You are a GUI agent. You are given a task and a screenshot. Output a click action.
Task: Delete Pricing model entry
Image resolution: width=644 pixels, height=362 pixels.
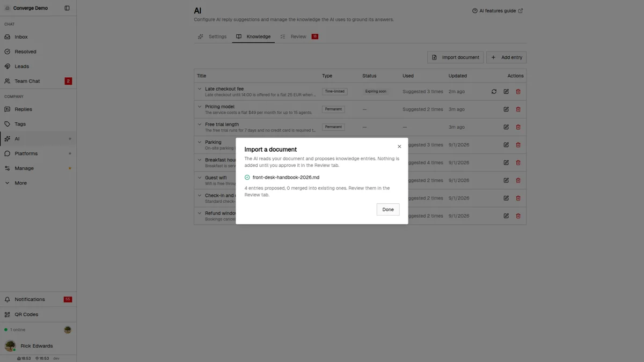click(x=518, y=109)
